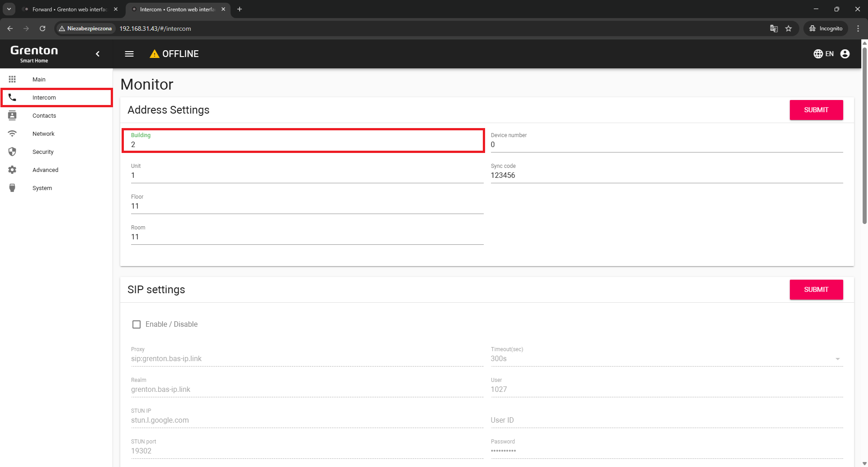Submit the SIP settings form
Image resolution: width=868 pixels, height=467 pixels.
[x=816, y=290]
